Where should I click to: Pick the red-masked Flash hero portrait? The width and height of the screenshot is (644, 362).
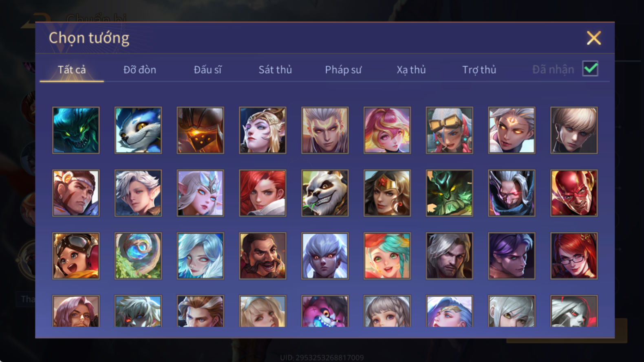click(x=574, y=193)
